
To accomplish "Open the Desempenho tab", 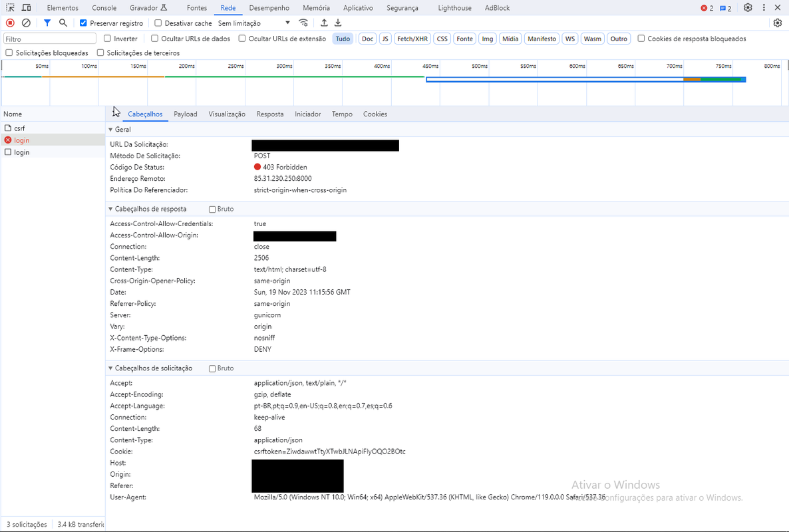I will pyautogui.click(x=269, y=8).
